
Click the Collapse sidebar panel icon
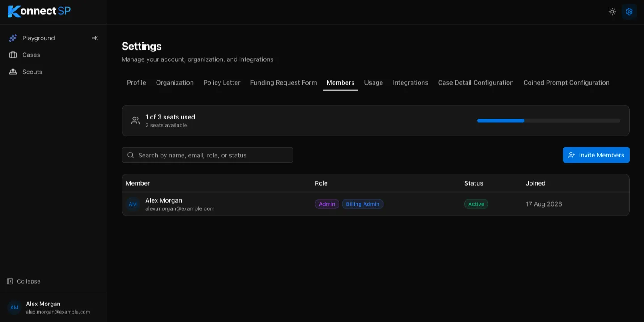coord(10,281)
